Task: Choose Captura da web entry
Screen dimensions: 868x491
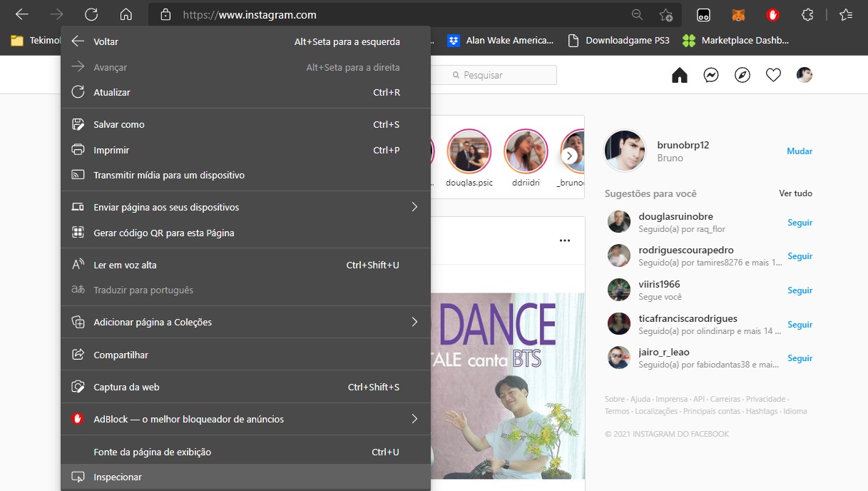Action: tap(245, 388)
